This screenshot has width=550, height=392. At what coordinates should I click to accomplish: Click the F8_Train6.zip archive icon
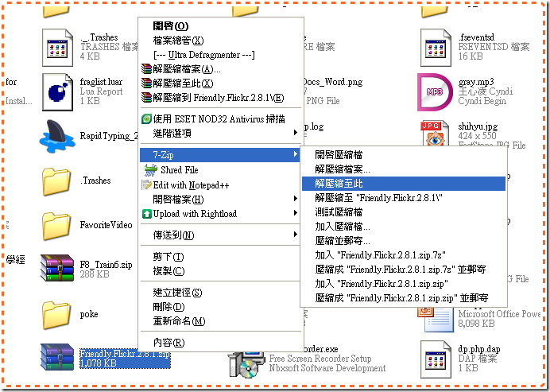pyautogui.click(x=57, y=268)
